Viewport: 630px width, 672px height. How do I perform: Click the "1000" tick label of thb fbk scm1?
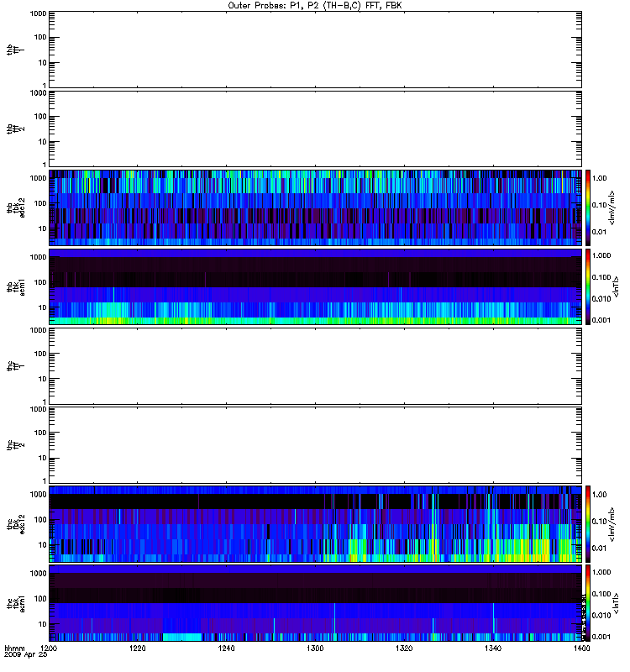coord(38,257)
